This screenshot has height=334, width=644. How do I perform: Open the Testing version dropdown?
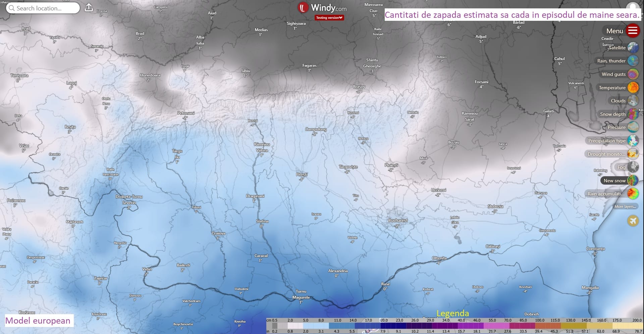329,18
